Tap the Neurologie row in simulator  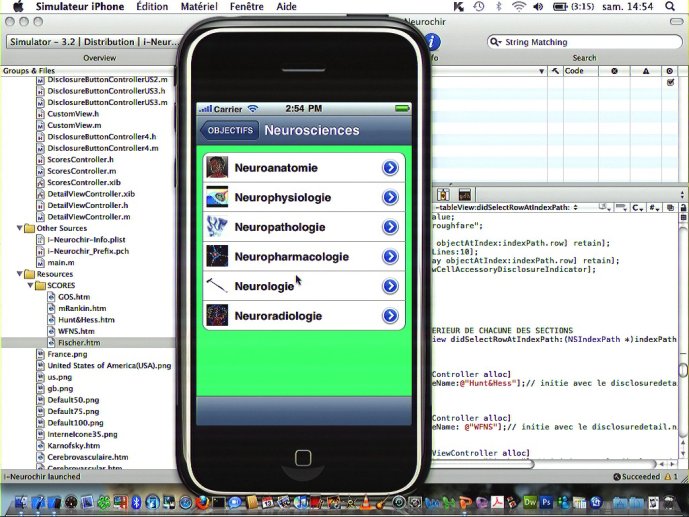click(304, 286)
